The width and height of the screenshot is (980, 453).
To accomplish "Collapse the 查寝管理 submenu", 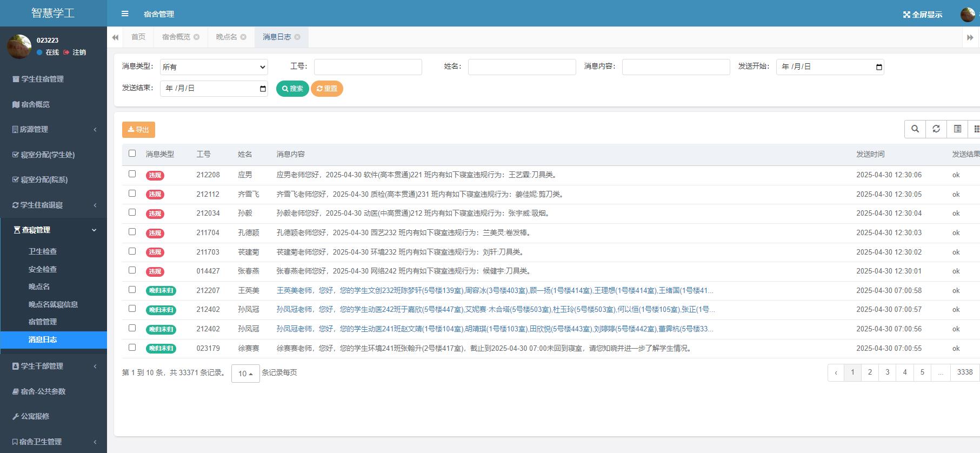I will click(x=54, y=230).
